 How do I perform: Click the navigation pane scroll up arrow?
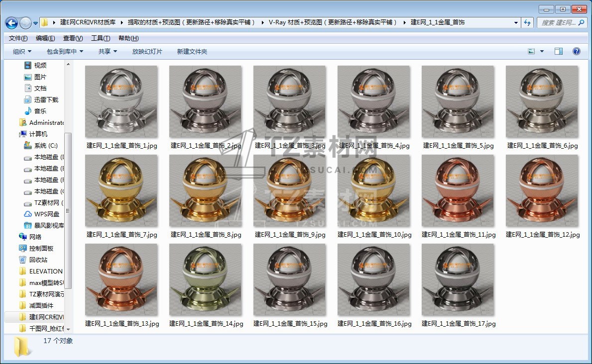tap(68, 65)
